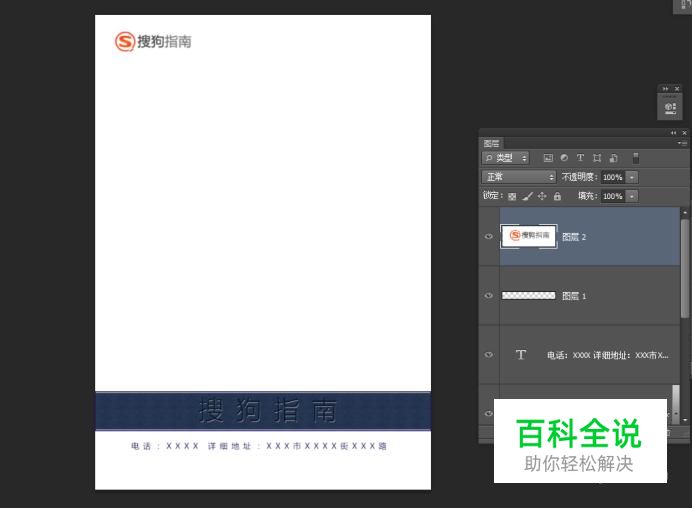Viewport: 692px width, 508px height.
Task: Lock all padlock icon
Action: 557,196
